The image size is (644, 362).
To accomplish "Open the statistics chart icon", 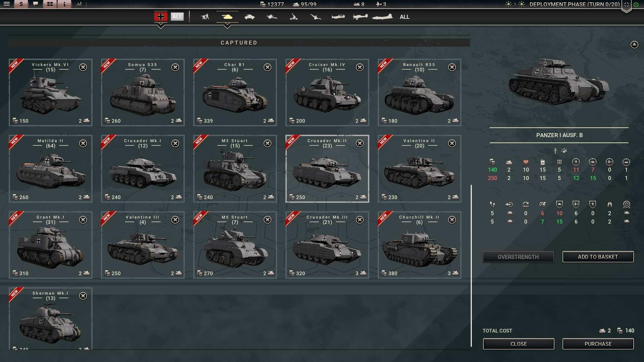I will tap(79, 4).
